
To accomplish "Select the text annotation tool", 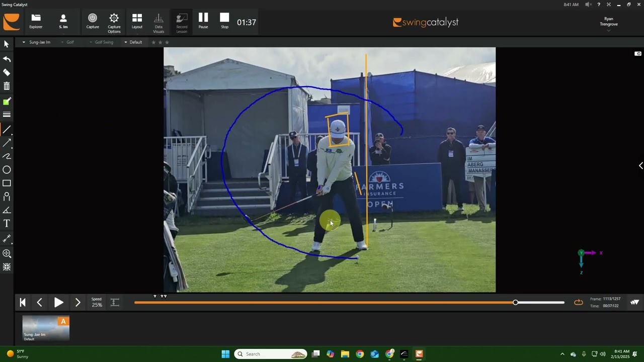I will tap(7, 223).
